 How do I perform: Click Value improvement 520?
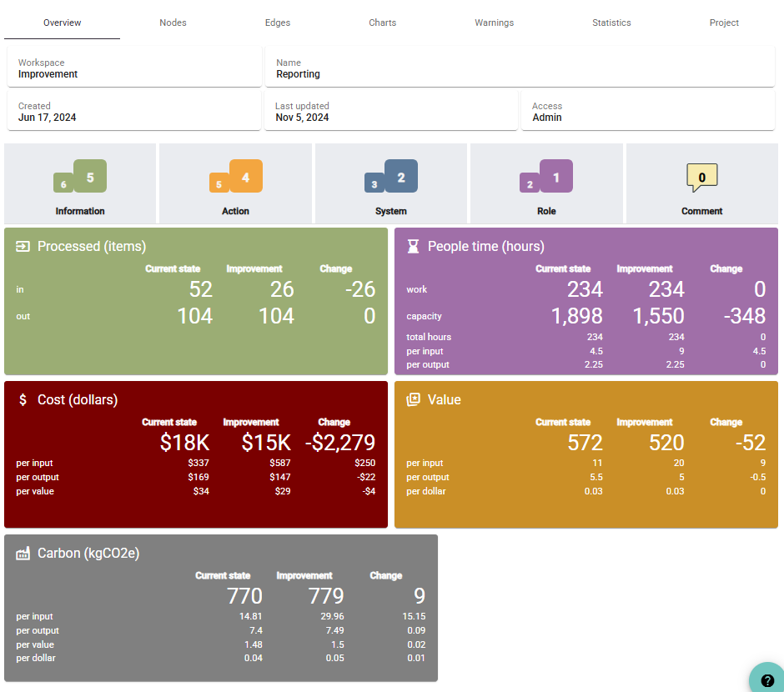pos(666,443)
